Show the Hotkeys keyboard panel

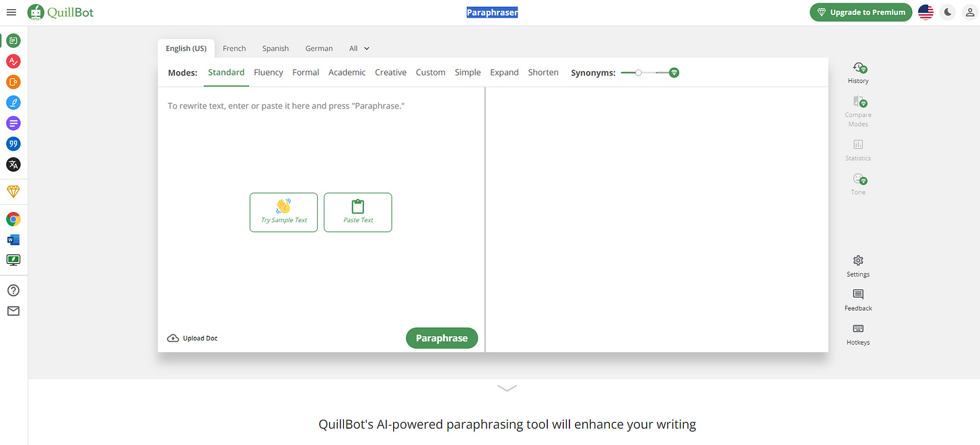pos(858,335)
